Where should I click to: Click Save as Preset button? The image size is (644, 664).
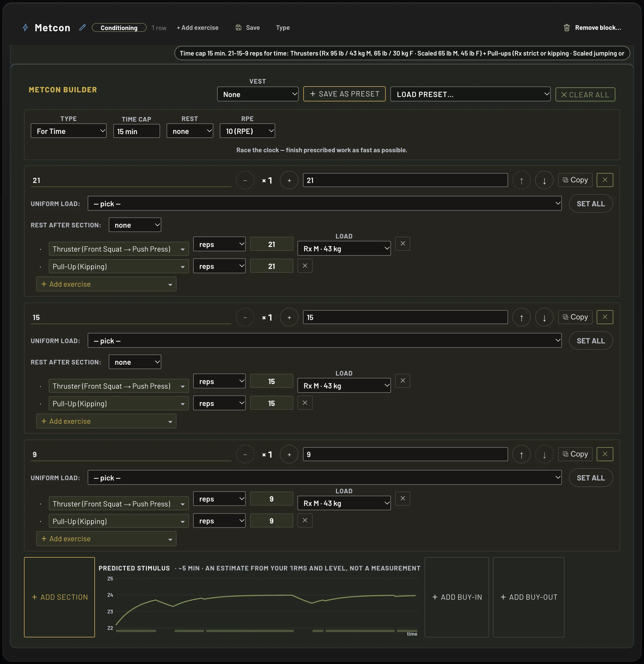pos(344,94)
